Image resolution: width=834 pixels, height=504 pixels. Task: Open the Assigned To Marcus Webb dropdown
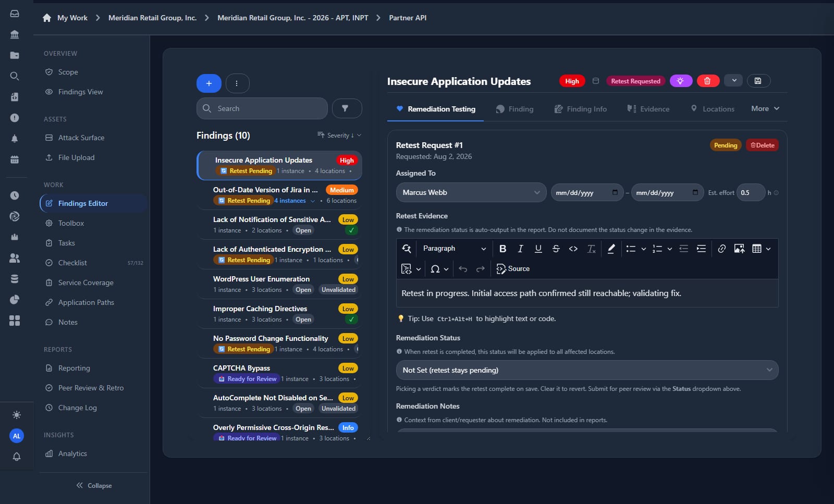tap(471, 192)
